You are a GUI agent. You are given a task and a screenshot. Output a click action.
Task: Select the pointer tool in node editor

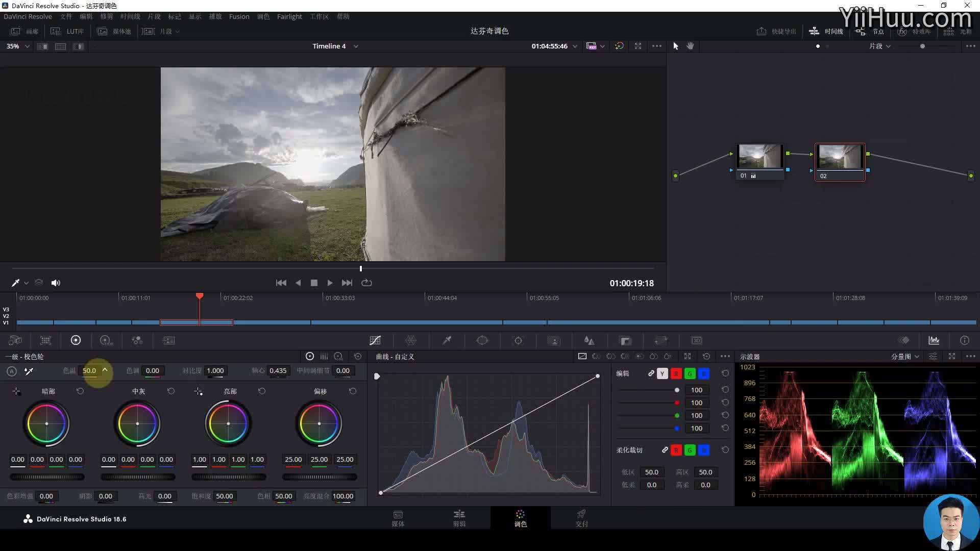676,46
